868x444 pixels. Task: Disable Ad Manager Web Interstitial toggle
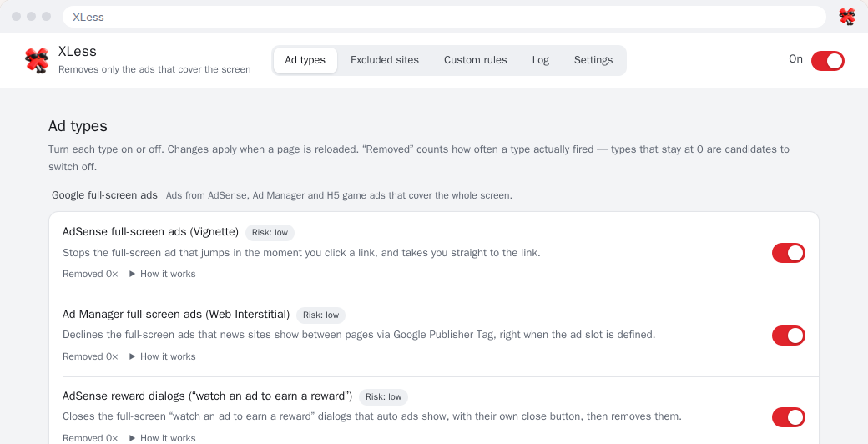tap(788, 336)
